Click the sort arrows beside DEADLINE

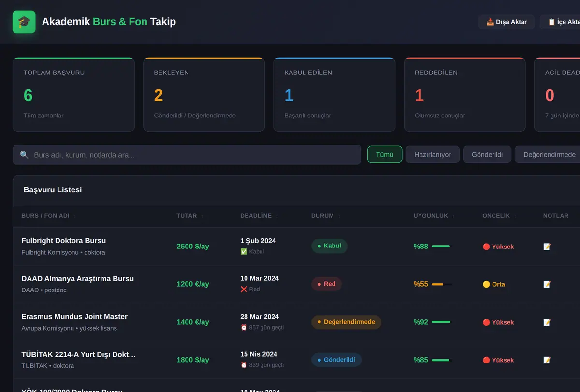277,216
